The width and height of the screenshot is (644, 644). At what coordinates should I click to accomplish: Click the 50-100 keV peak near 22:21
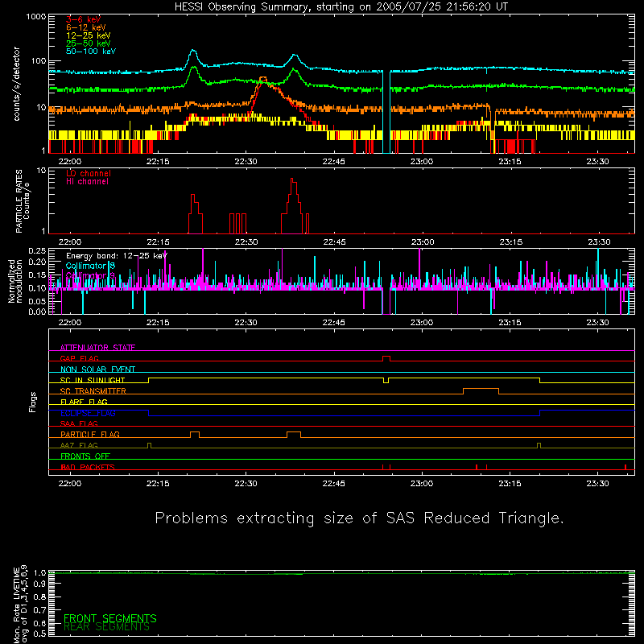click(x=193, y=52)
